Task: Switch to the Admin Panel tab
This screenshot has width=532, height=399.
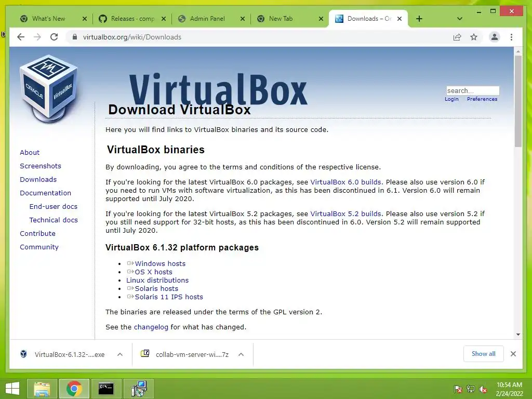Action: pyautogui.click(x=207, y=19)
